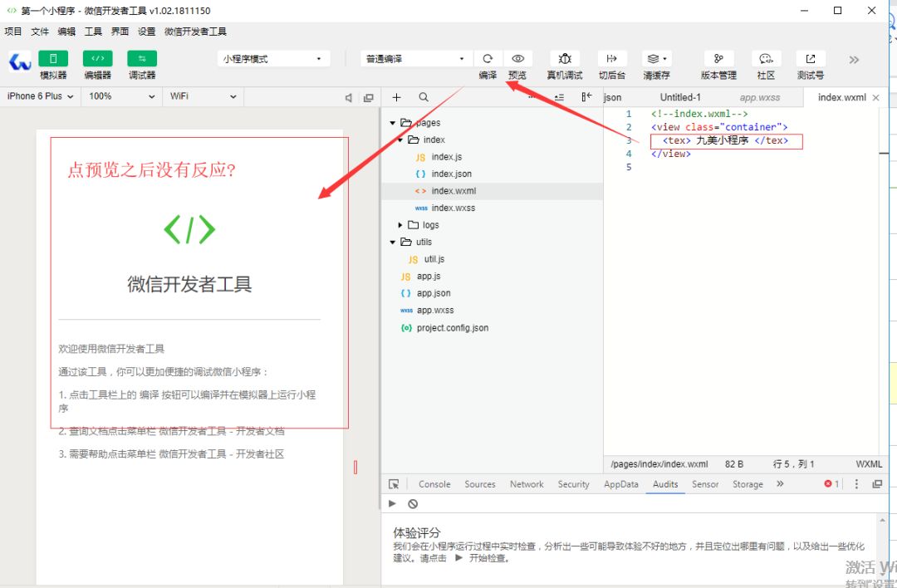Open index.js in the file tree

tap(447, 157)
